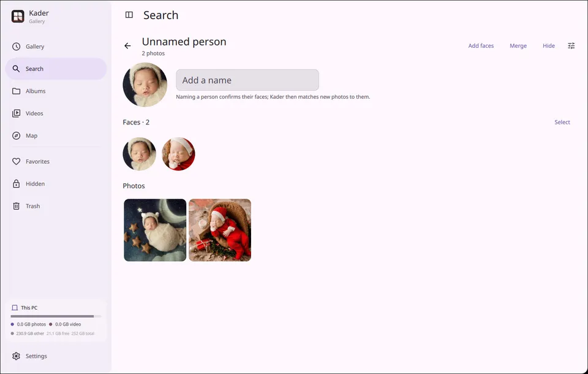Click the This PC laptop icon
The height and width of the screenshot is (374, 588).
pos(15,308)
